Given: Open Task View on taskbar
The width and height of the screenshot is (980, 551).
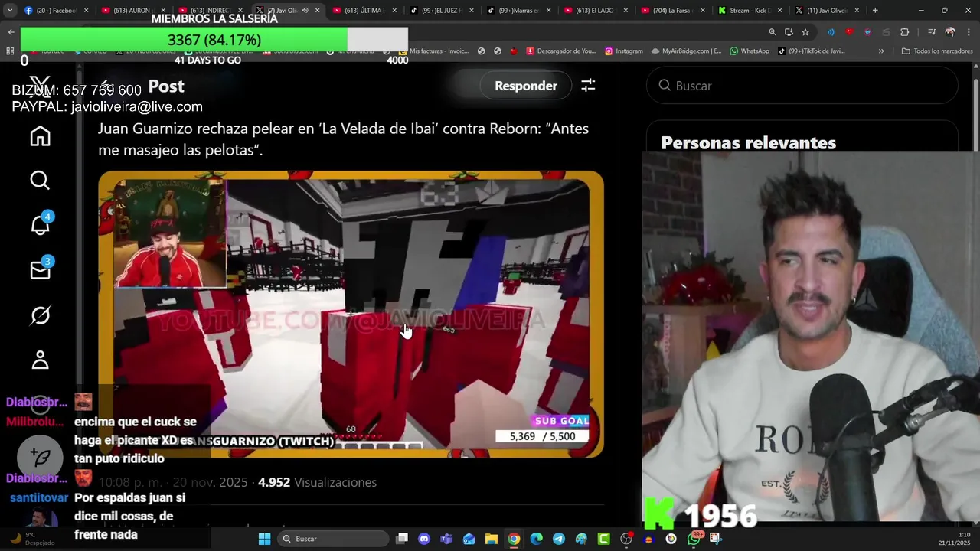Looking at the screenshot, I should (402, 539).
